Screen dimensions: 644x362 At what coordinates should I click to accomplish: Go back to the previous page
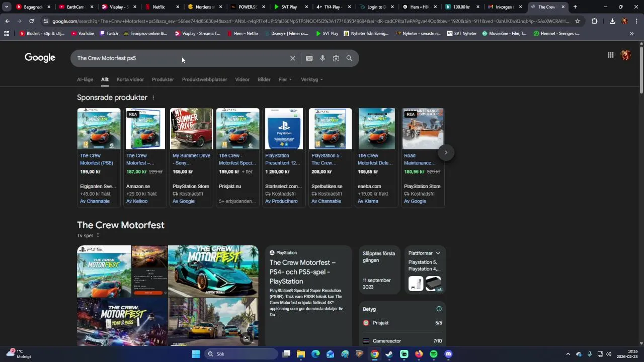[7, 21]
